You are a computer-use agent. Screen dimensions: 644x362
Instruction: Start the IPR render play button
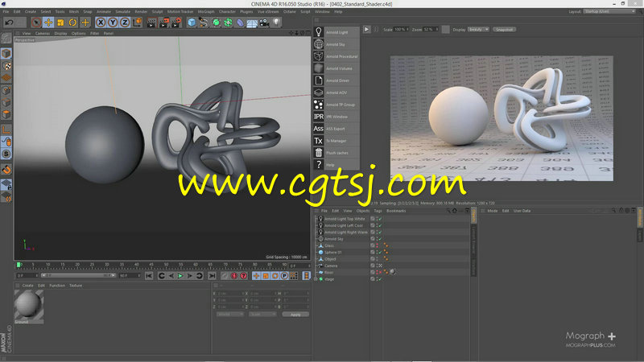tap(367, 30)
